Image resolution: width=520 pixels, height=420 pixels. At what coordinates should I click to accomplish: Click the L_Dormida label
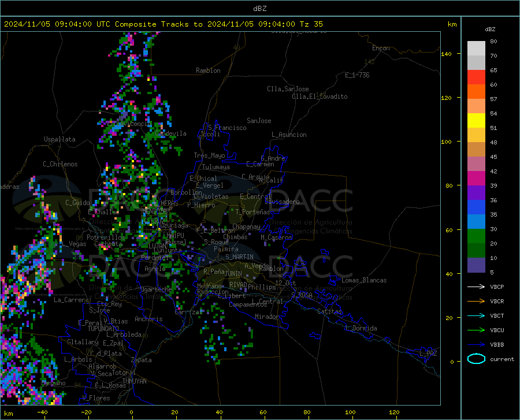click(x=361, y=328)
